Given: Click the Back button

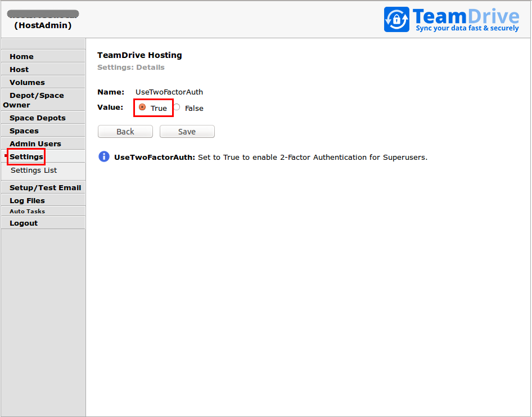Looking at the screenshot, I should [x=125, y=132].
